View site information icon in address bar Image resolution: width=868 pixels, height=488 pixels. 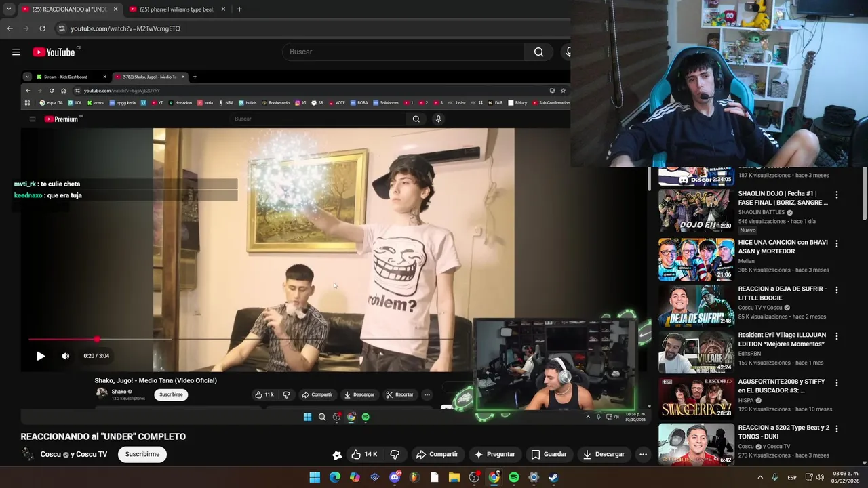click(x=62, y=28)
